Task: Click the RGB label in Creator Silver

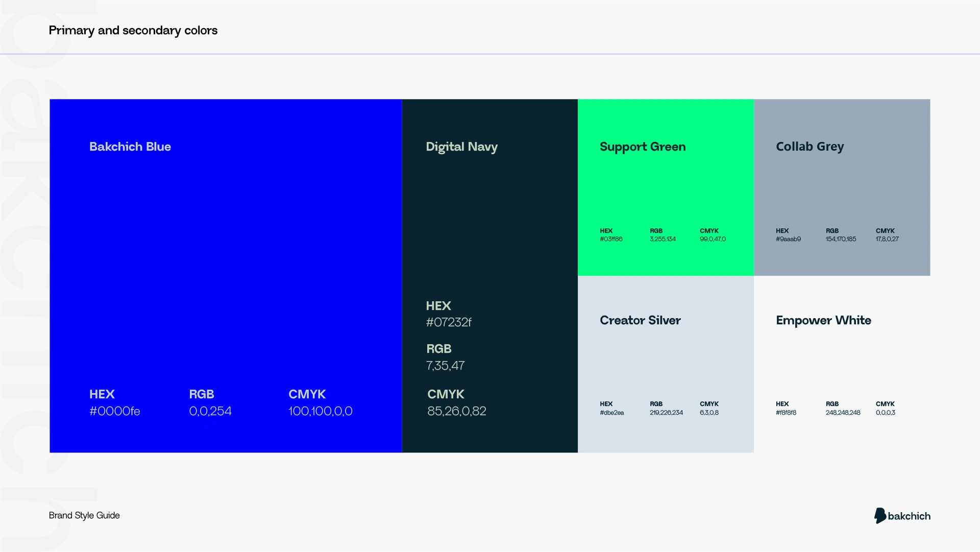Action: (x=656, y=404)
